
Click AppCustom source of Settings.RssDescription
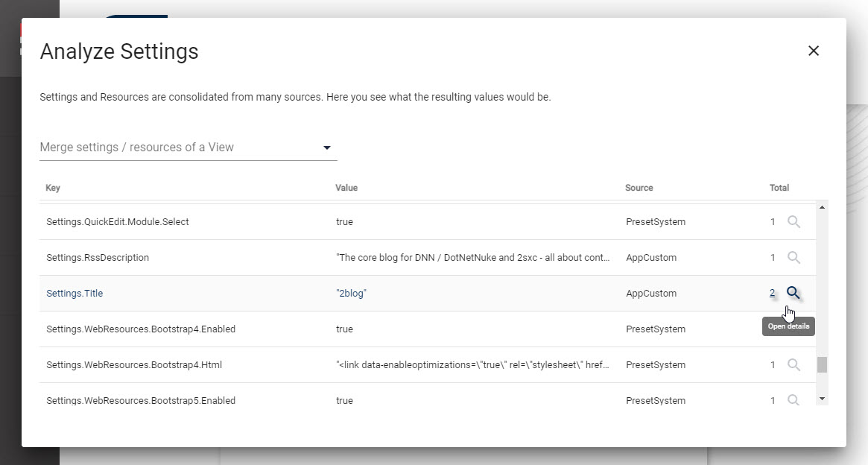(651, 257)
